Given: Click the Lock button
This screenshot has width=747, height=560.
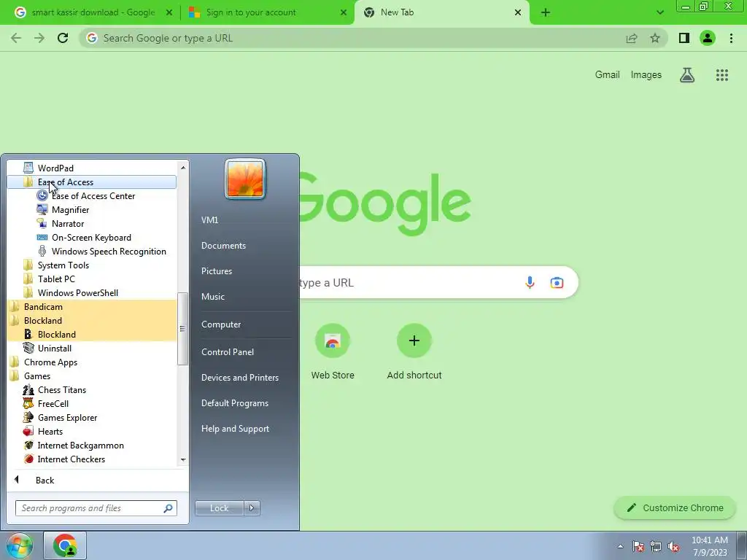Looking at the screenshot, I should point(219,508).
